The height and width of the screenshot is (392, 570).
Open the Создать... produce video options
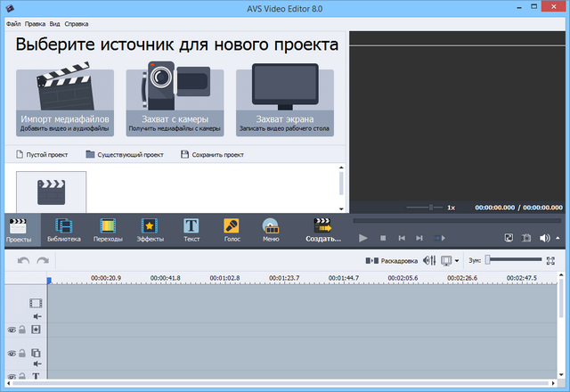point(322,230)
